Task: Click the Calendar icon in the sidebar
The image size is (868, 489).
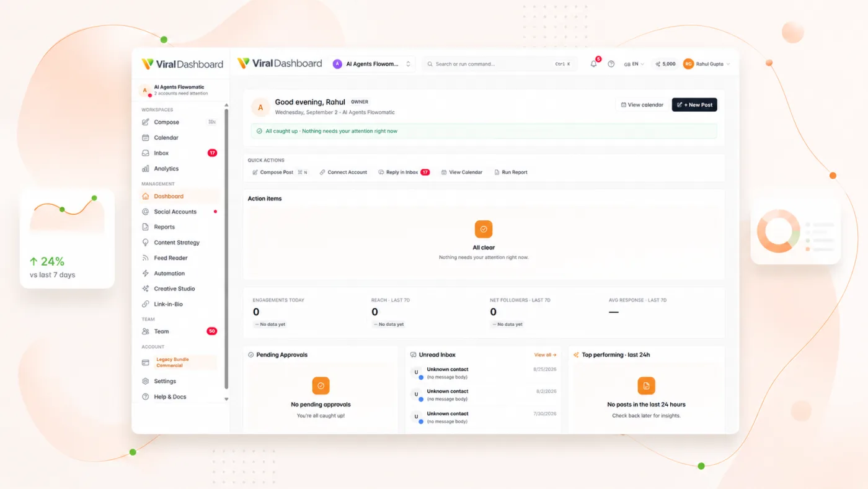Action: tap(146, 138)
